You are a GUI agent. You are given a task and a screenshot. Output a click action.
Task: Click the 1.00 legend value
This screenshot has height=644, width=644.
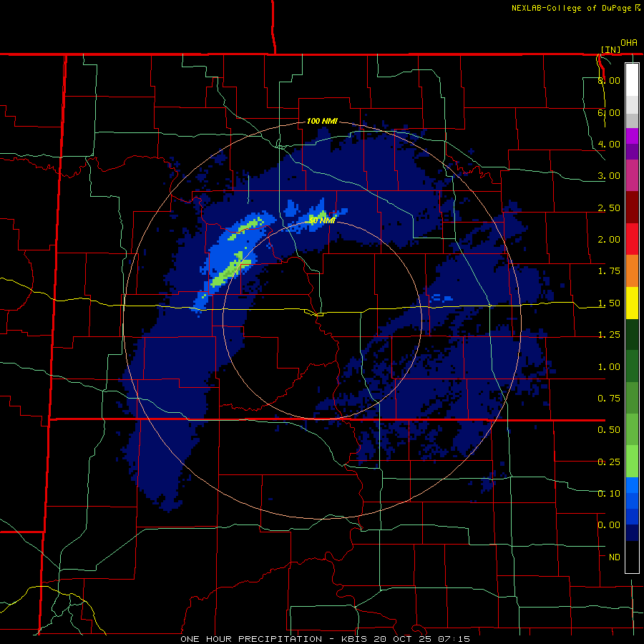point(609,367)
